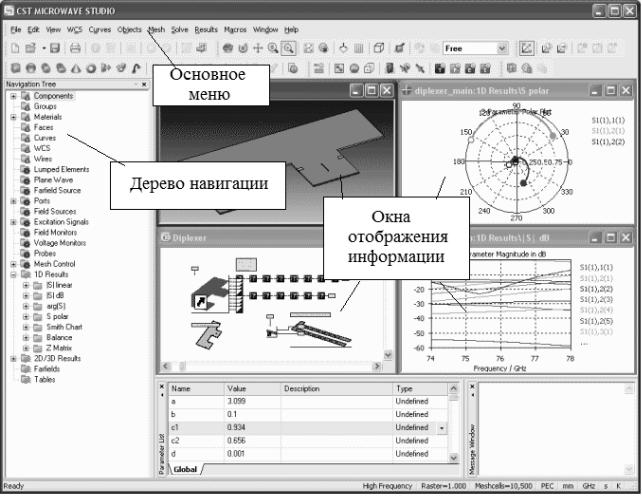Click the Diplexer window left scroll arrow
This screenshot has width=642, height=496.
tap(166, 366)
